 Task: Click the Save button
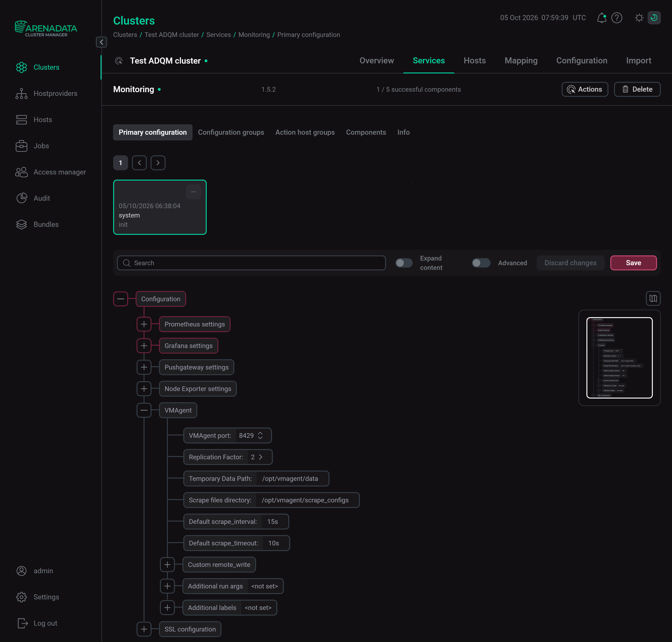coord(633,263)
